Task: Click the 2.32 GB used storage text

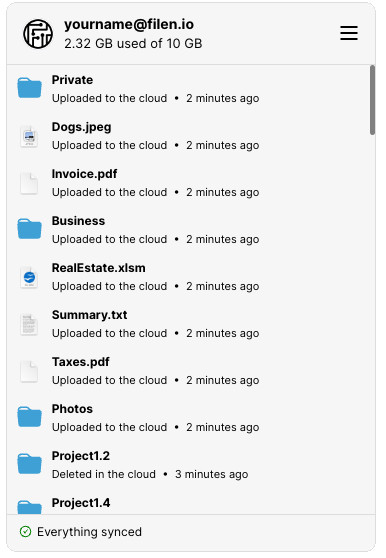Action: pos(133,43)
